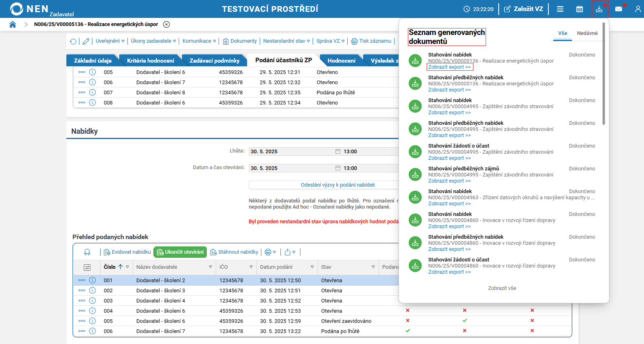Open the mail messages icon
Viewport: 644px width, 344px height.
(x=618, y=9)
